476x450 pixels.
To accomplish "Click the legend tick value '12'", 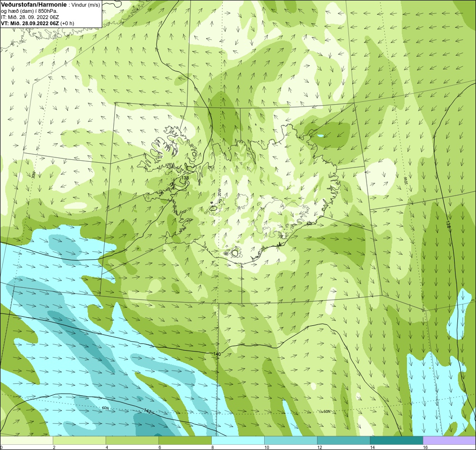I will pyautogui.click(x=319, y=447).
